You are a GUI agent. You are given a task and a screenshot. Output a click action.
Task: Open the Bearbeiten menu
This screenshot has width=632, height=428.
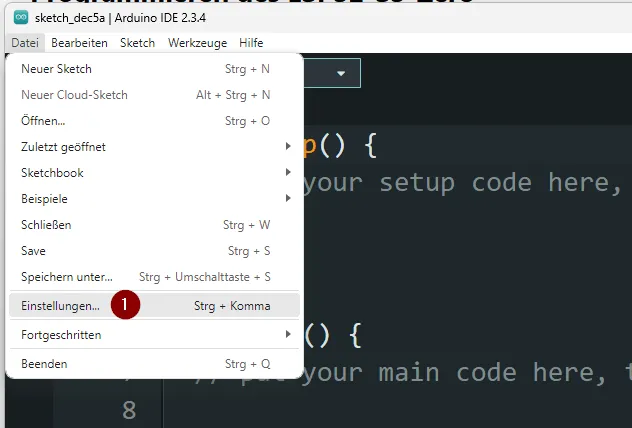pyautogui.click(x=79, y=43)
